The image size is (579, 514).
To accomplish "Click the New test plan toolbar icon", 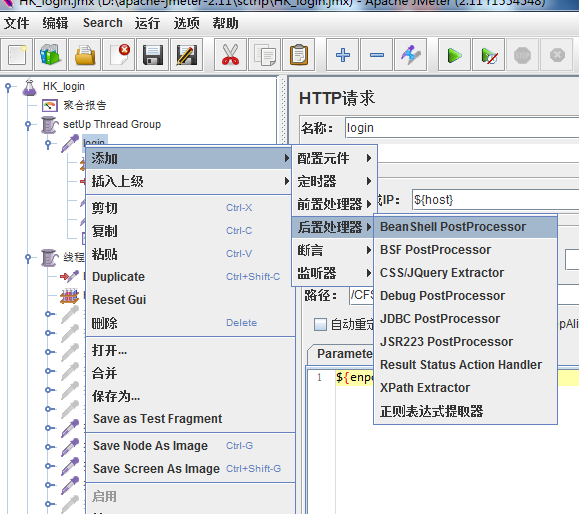I will pos(16,55).
